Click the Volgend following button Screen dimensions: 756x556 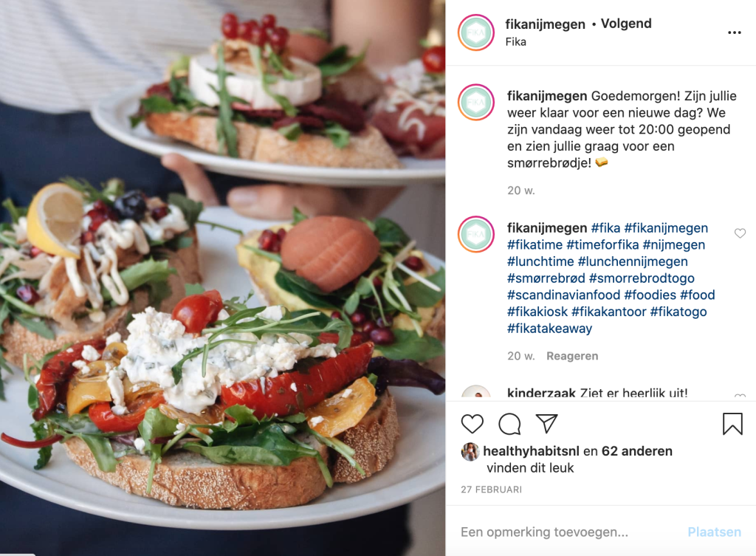626,24
